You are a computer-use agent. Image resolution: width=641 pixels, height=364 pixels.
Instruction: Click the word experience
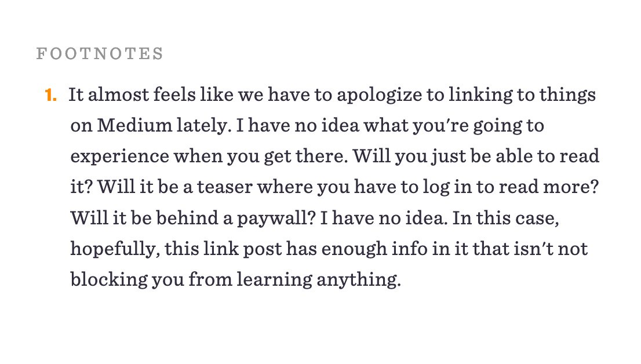[120, 157]
